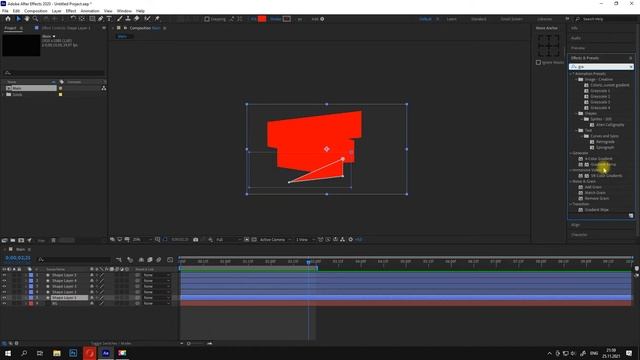The image size is (640, 360).
Task: Hide layer 4 with its eye toggle
Action: click(4, 292)
